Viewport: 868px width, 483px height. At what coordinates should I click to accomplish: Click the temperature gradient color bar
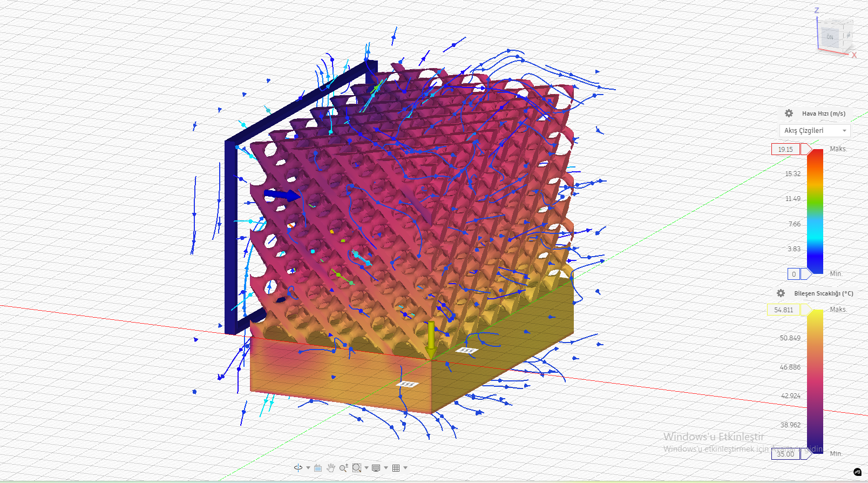pyautogui.click(x=815, y=382)
